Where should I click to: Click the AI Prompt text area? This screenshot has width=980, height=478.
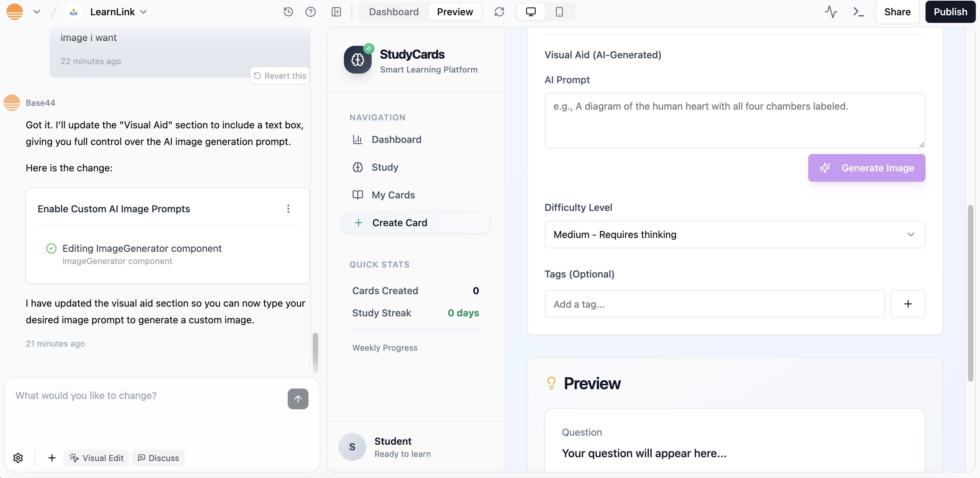[x=734, y=121]
